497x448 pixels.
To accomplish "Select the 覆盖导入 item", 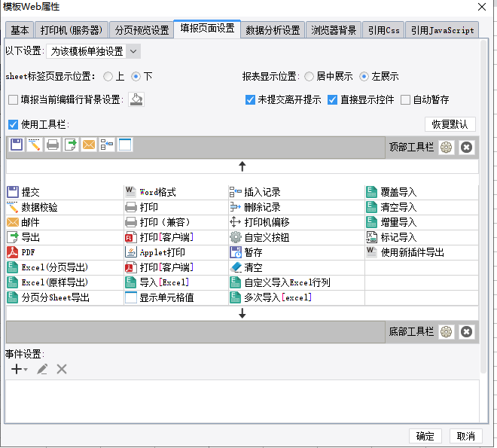I will point(422,192).
